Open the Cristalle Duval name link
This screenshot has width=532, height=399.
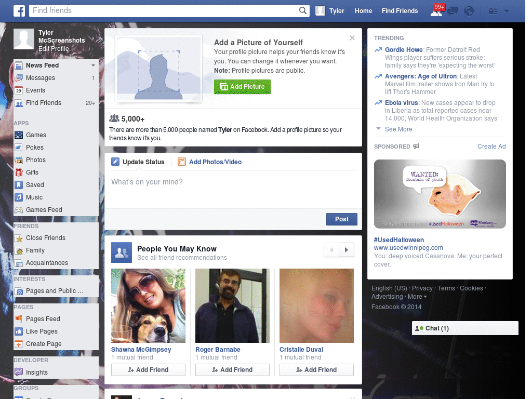click(x=301, y=350)
